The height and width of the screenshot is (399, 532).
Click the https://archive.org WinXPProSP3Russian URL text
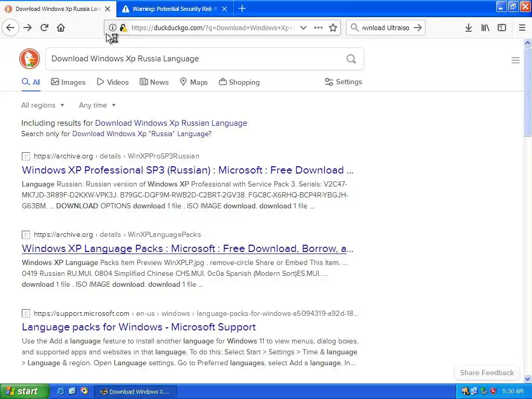coord(116,156)
